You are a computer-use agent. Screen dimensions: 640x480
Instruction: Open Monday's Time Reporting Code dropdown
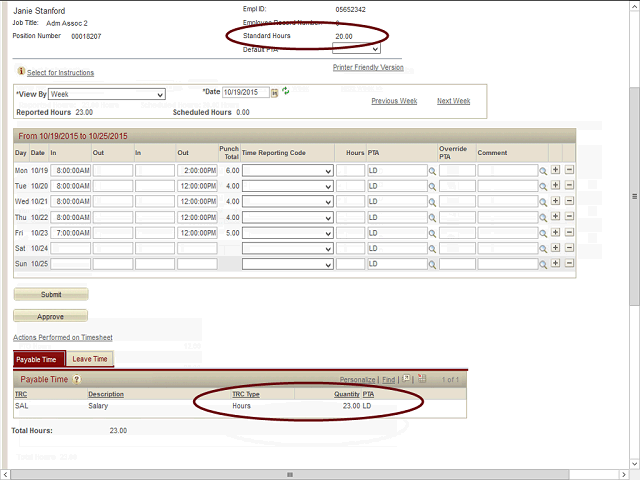click(288, 171)
